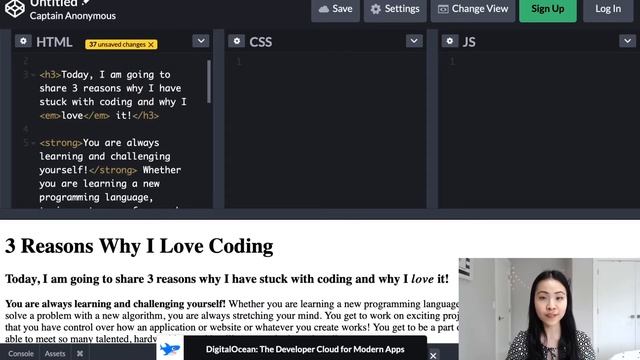
Task: Open HTML editor settings gear
Action: (x=23, y=41)
